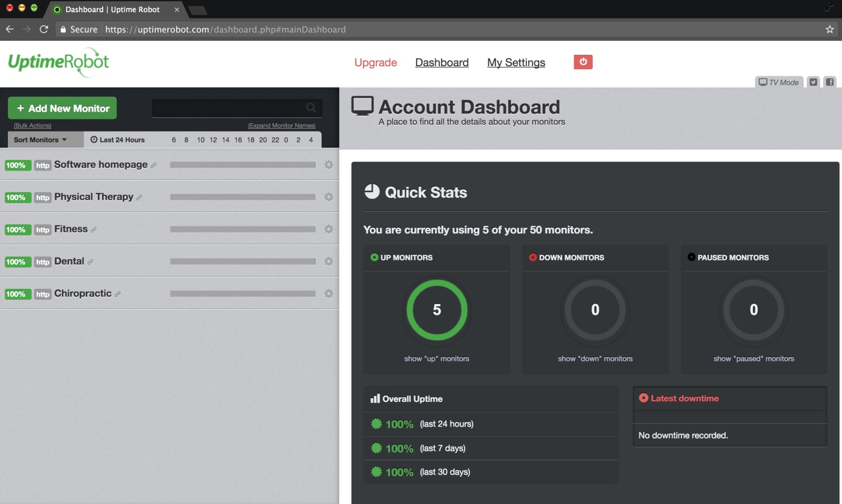Viewport: 842px width, 504px height.
Task: Click link icon beside Software homepage
Action: (154, 165)
